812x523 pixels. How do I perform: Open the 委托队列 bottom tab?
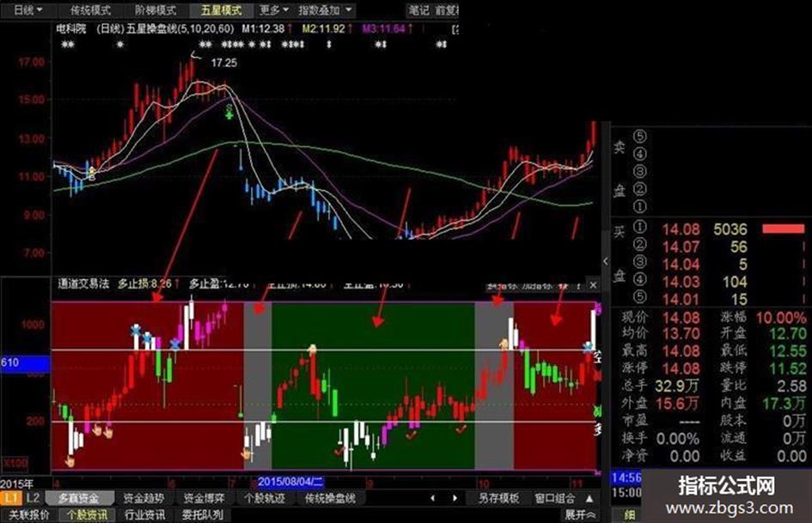tap(203, 514)
